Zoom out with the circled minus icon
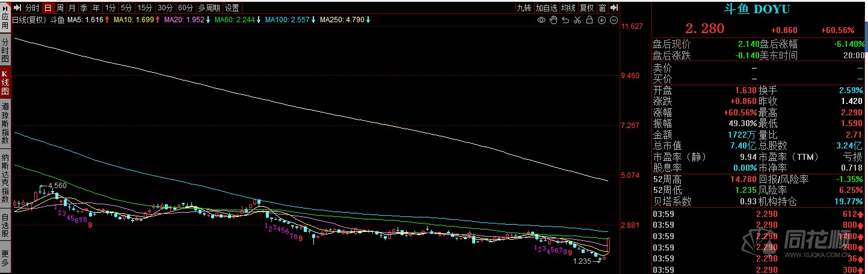Screen dimensions: 868x274 614,20
